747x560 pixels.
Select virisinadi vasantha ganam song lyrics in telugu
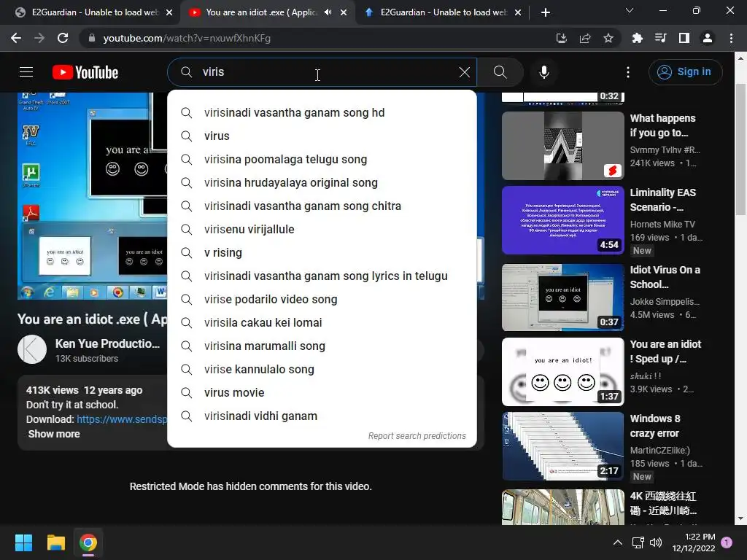point(322,276)
